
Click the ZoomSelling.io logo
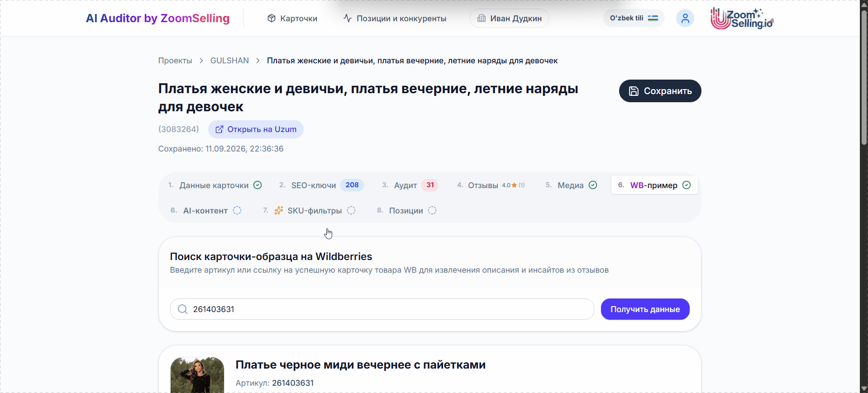(742, 19)
